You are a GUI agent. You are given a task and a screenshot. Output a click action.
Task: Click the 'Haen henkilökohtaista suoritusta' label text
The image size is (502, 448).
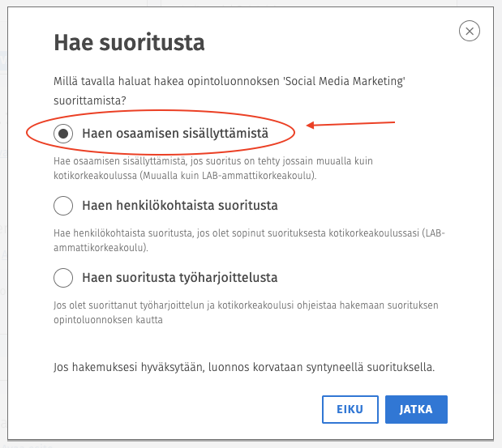pos(179,206)
